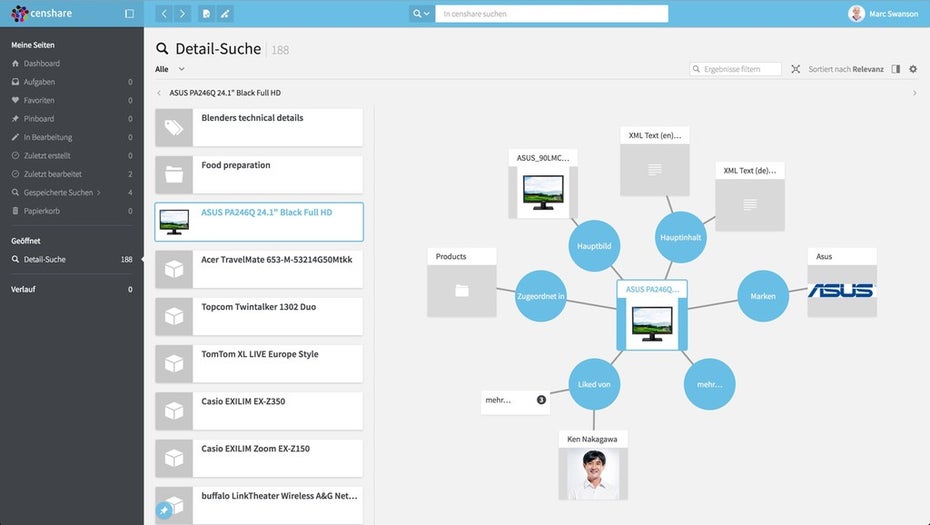This screenshot has width=930, height=525.
Task: Open the XML Text (en) node
Action: [x=655, y=161]
